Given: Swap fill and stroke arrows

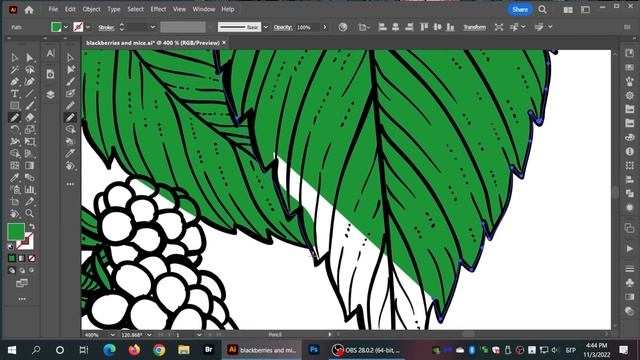Looking at the screenshot, I should coord(32,226).
